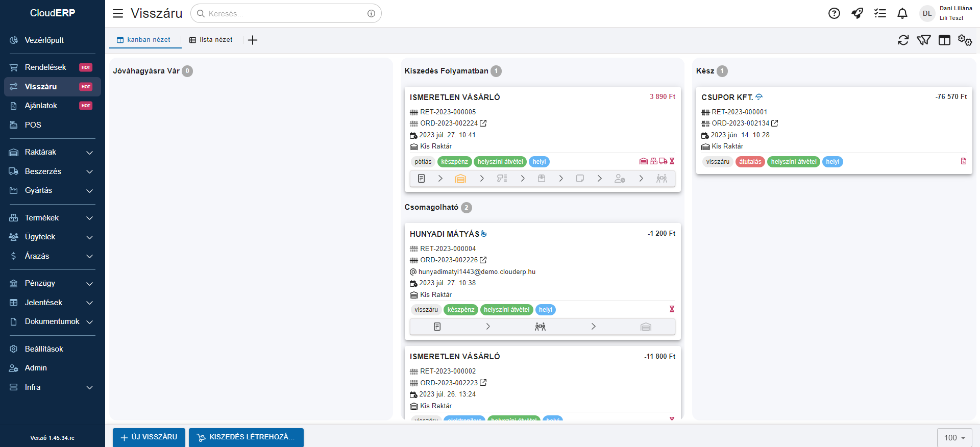This screenshot has height=447, width=980.
Task: Click the refresh icon in the toolbar
Action: click(903, 40)
